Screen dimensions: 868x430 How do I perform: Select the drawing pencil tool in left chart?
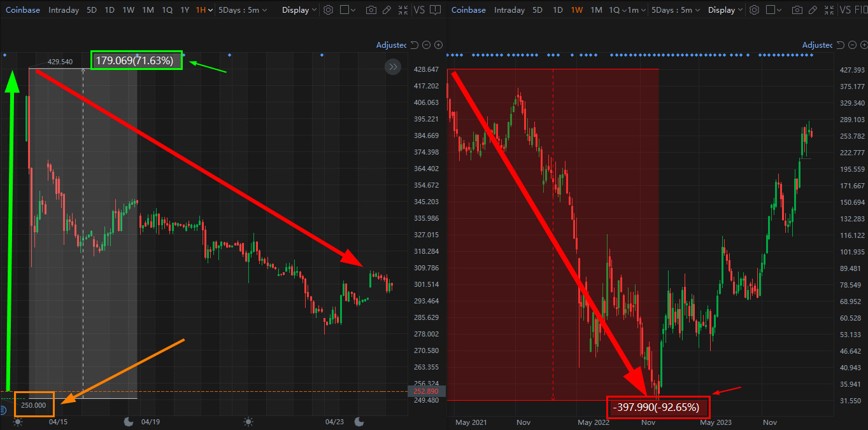pyautogui.click(x=387, y=10)
